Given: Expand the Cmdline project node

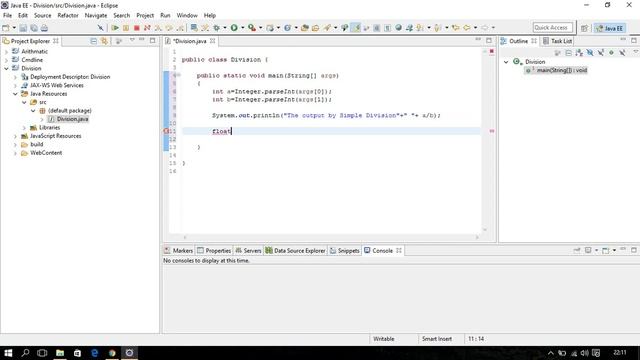Looking at the screenshot, I should pyautogui.click(x=6, y=60).
